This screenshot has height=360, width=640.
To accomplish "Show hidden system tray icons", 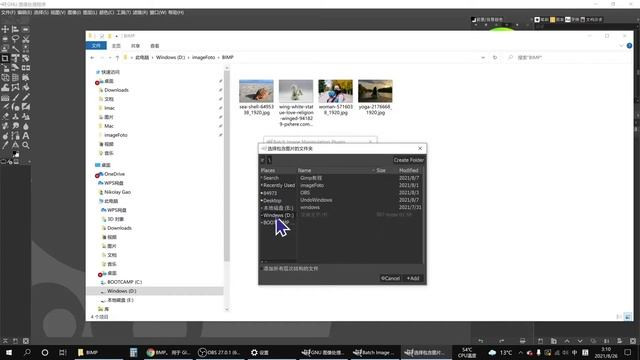I will 520,352.
